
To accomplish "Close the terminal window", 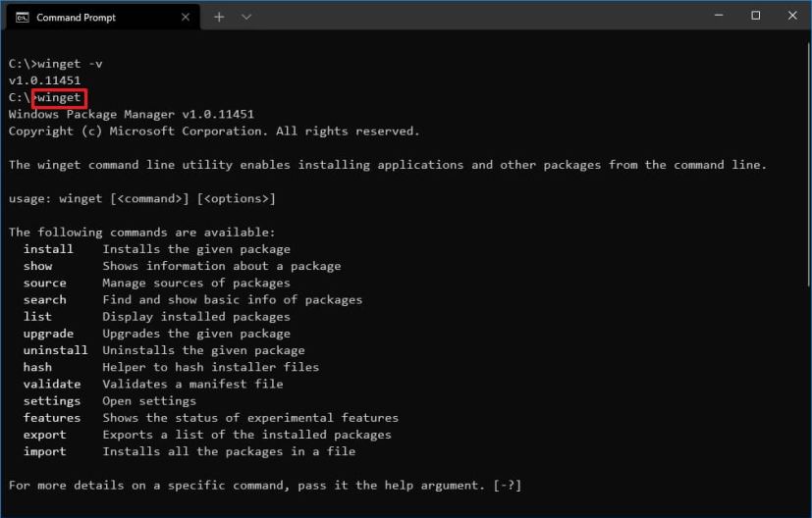I will tap(792, 16).
